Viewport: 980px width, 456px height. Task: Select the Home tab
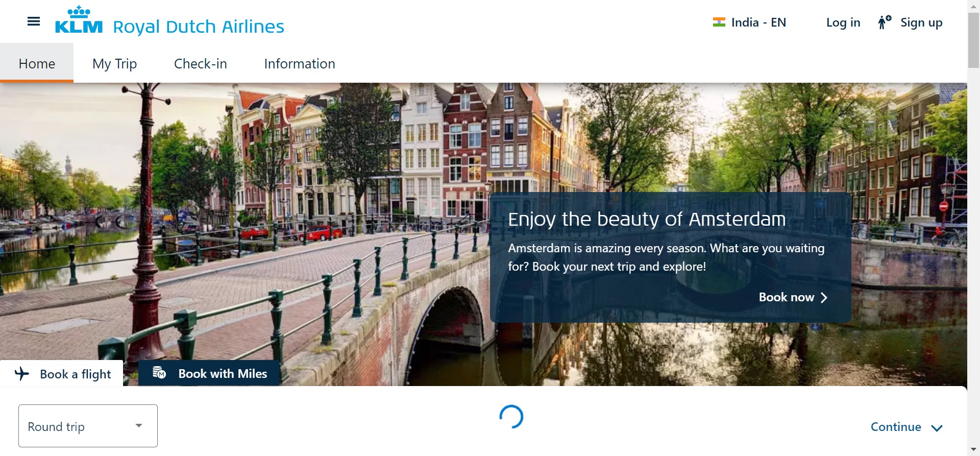pos(37,64)
